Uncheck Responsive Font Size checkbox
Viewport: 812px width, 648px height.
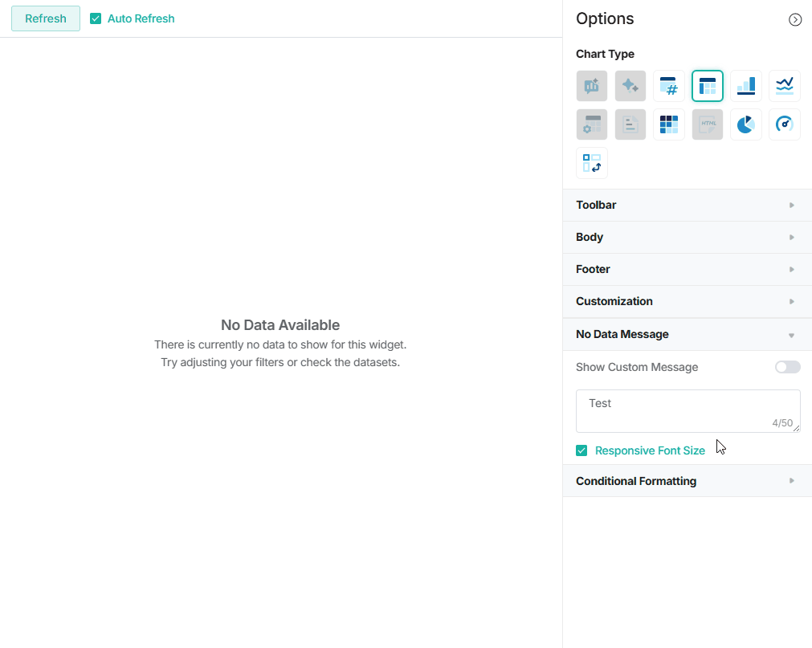pyautogui.click(x=581, y=450)
